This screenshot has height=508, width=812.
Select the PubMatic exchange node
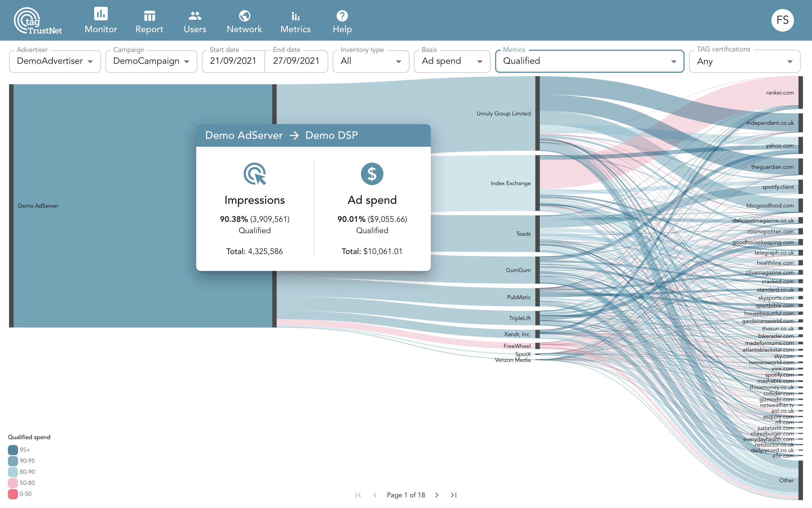[537, 297]
